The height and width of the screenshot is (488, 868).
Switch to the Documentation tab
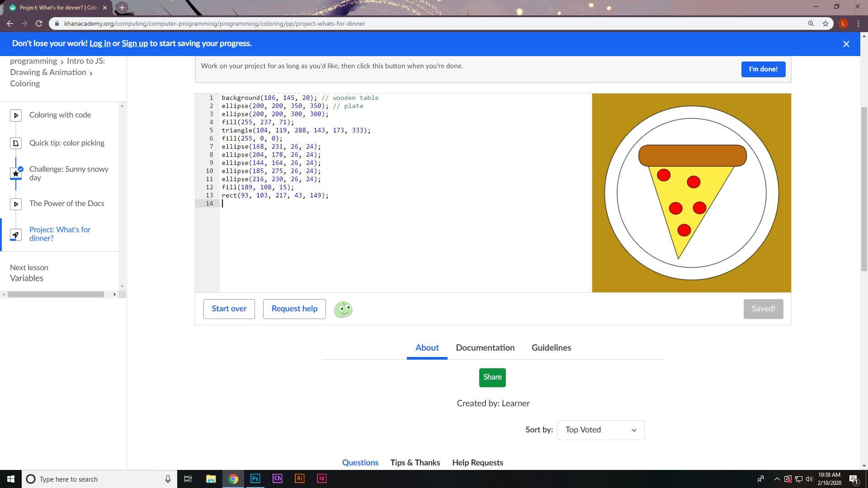[485, 347]
